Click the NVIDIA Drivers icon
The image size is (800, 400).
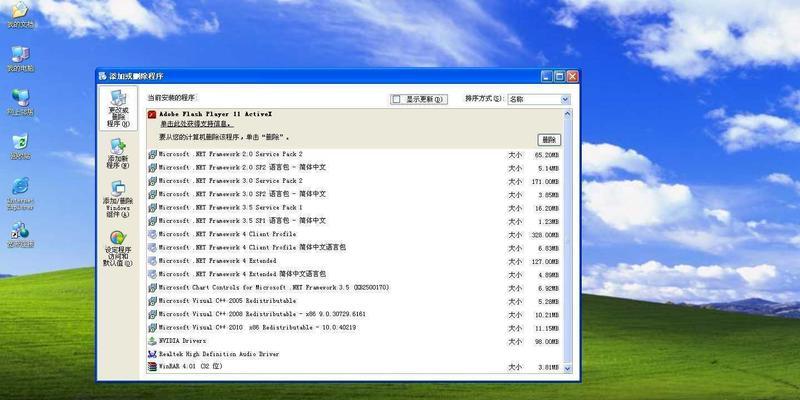[152, 341]
